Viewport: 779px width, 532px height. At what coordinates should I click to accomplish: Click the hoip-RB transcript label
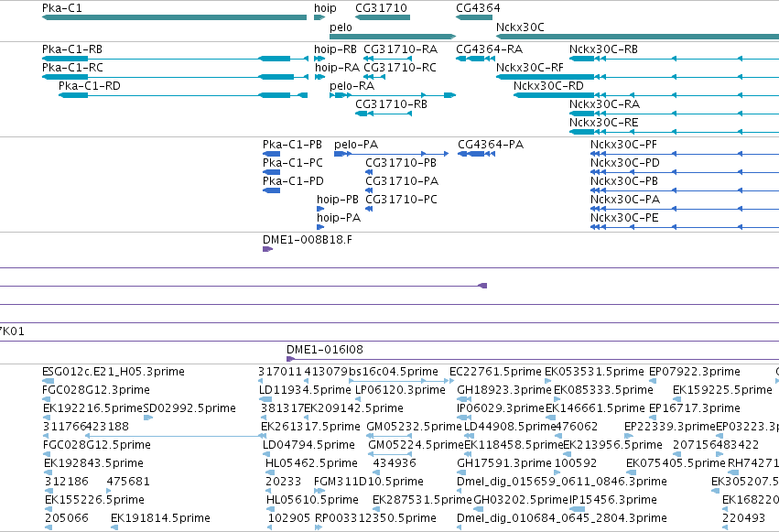[335, 49]
